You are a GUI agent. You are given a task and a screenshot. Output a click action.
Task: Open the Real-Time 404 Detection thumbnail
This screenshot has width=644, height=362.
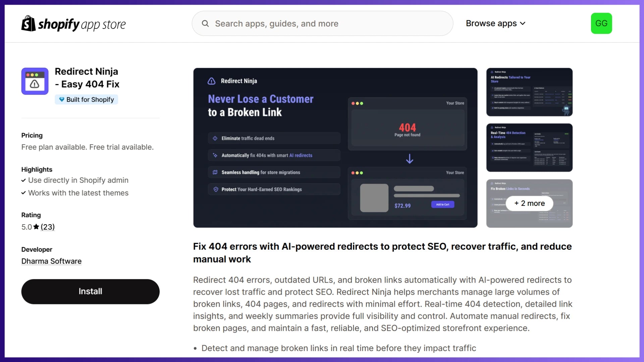point(529,147)
